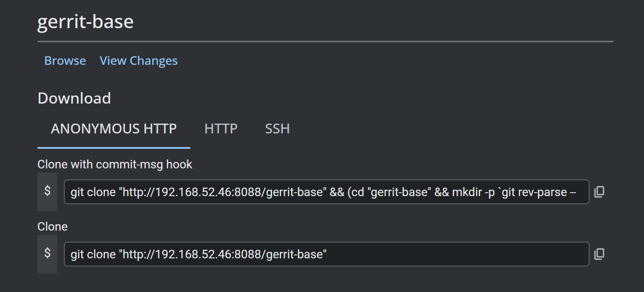Copy the commit-msg hook clone command

point(599,192)
